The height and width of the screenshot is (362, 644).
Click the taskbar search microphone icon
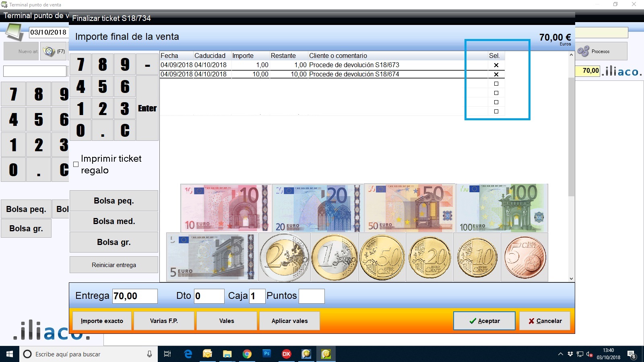pos(149,354)
